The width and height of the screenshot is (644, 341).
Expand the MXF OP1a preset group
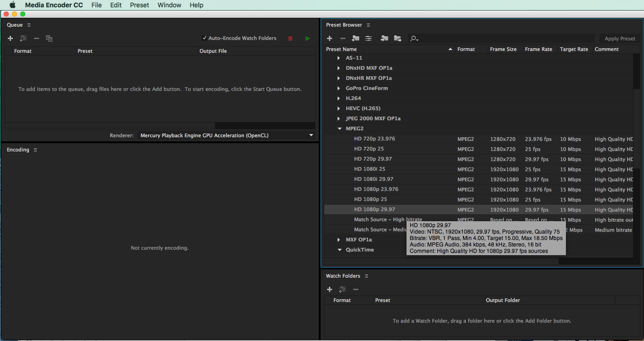(x=339, y=240)
